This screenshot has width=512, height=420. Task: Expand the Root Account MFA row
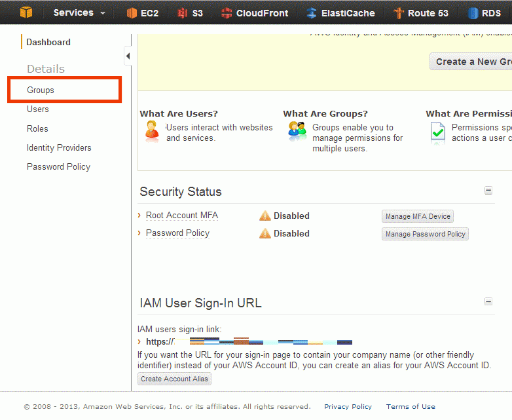click(139, 216)
